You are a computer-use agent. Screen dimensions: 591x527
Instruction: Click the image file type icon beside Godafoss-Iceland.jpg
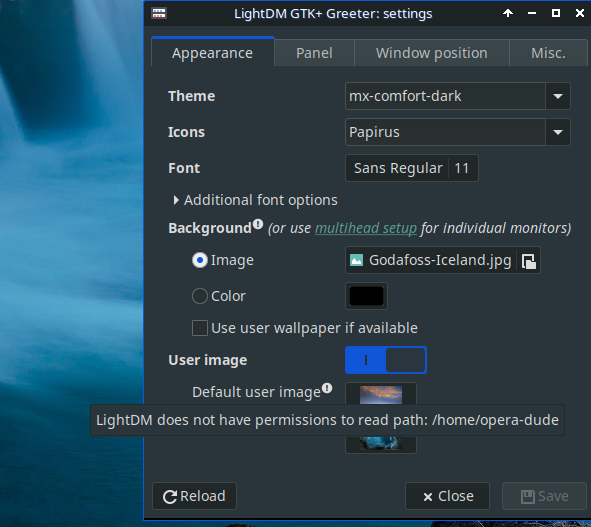pyautogui.click(x=357, y=260)
